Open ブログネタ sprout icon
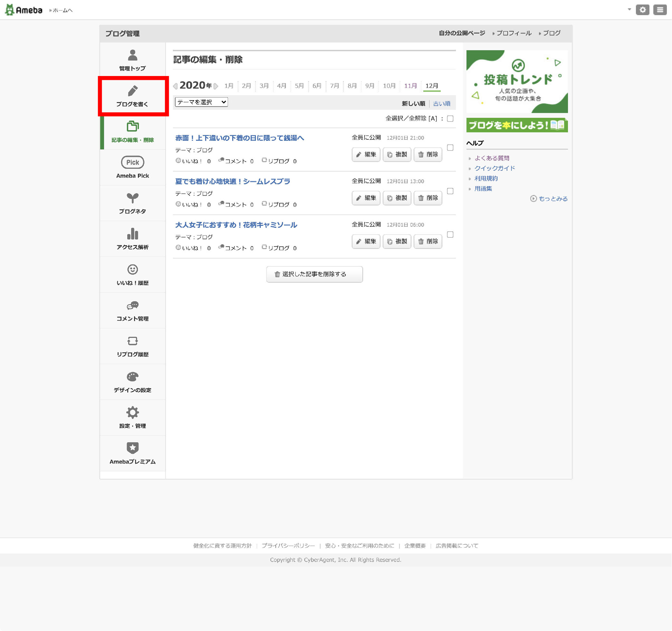This screenshot has width=672, height=631. (x=132, y=198)
